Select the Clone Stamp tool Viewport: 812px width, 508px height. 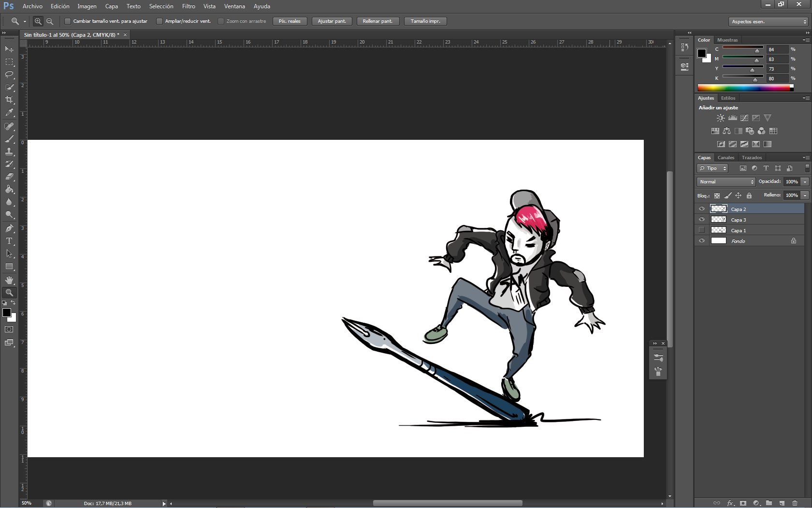[9, 151]
